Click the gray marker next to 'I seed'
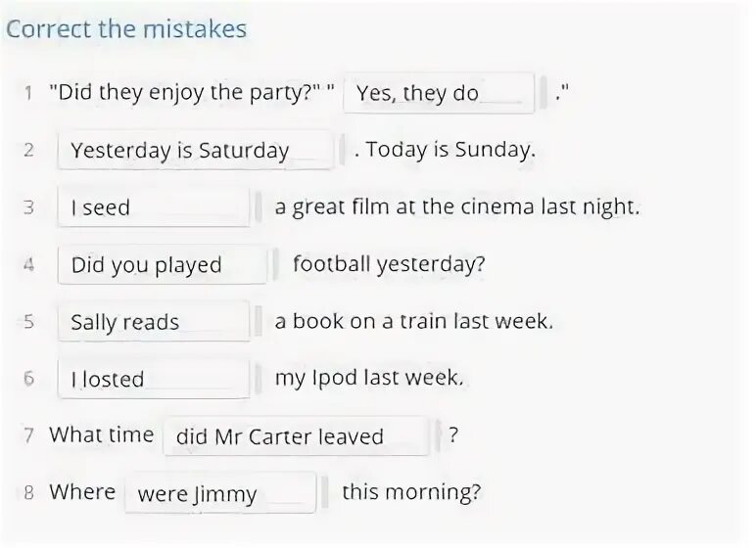Viewport: 756px width, 548px height. coord(259,207)
